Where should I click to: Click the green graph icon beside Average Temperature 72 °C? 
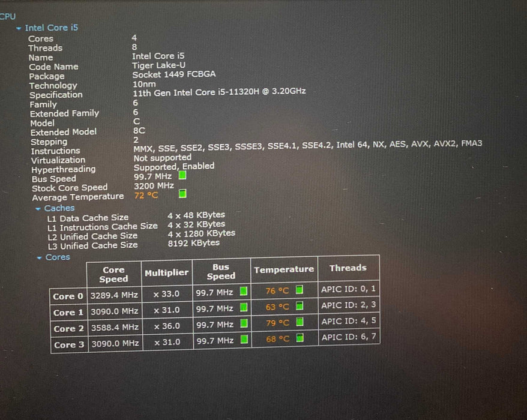tap(182, 194)
